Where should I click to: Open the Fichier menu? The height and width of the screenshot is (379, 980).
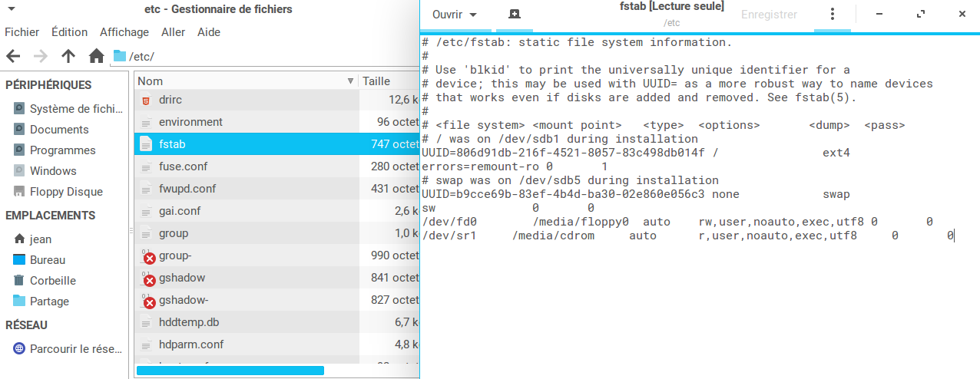click(x=22, y=32)
